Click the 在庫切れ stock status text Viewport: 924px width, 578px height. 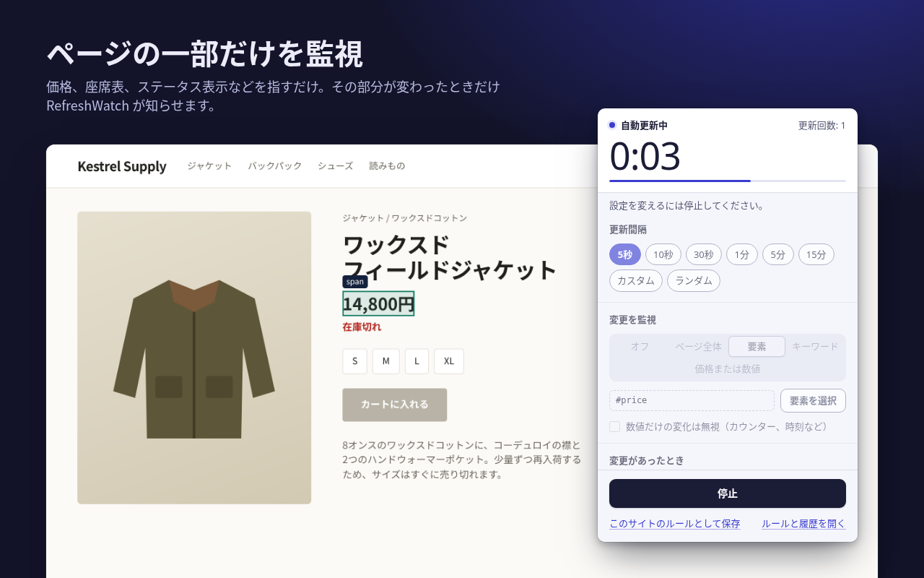(x=362, y=327)
